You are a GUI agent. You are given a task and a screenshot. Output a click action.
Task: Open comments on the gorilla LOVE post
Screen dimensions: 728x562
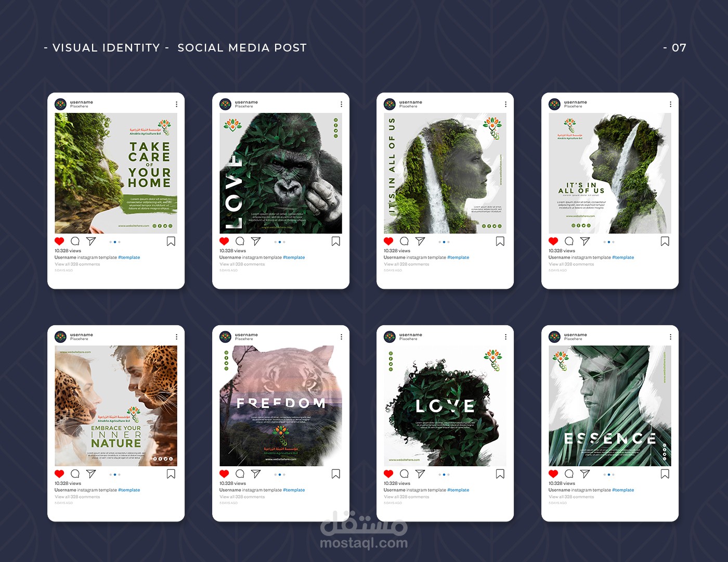pyautogui.click(x=240, y=241)
